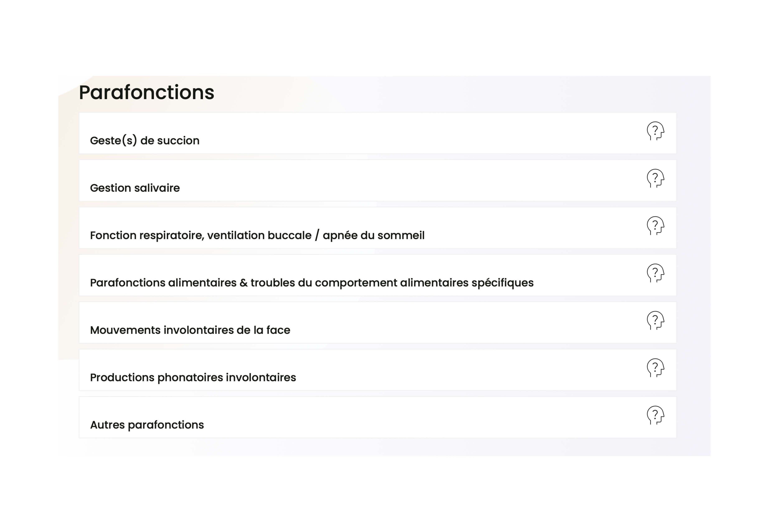Open help for Mouvements involontaires de la face
The image size is (769, 532).
pyautogui.click(x=655, y=320)
